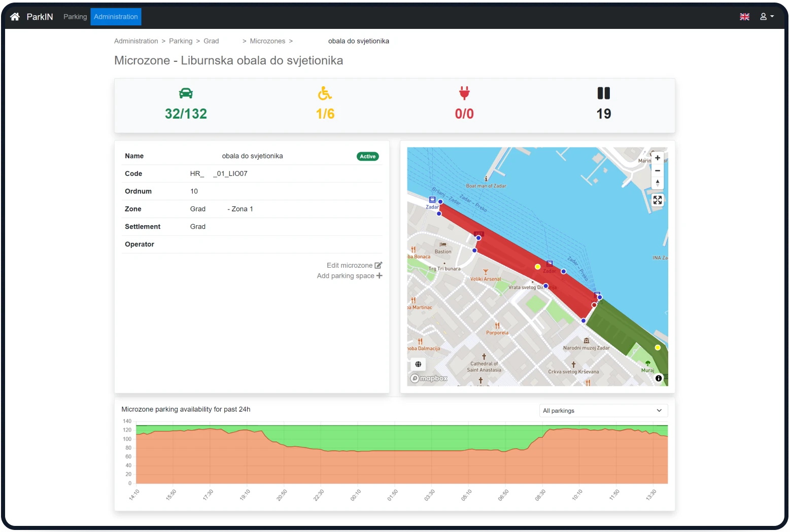Click the globe map style icon
790x532 pixels.
(418, 364)
